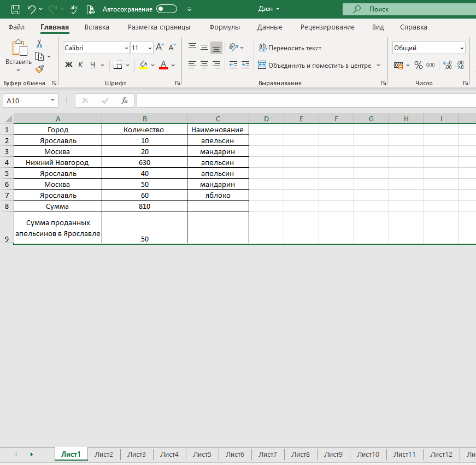Apply yellow fill color bucket

[143, 64]
